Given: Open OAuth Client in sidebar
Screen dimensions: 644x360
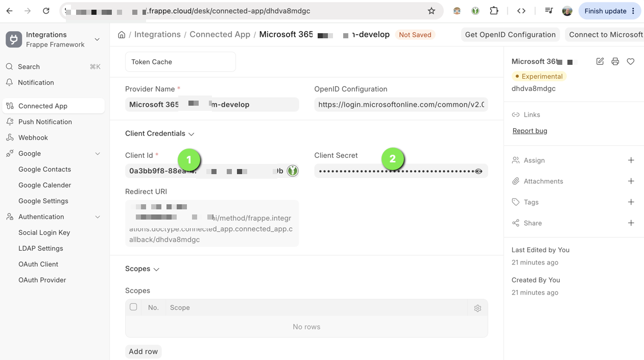Looking at the screenshot, I should click(38, 265).
